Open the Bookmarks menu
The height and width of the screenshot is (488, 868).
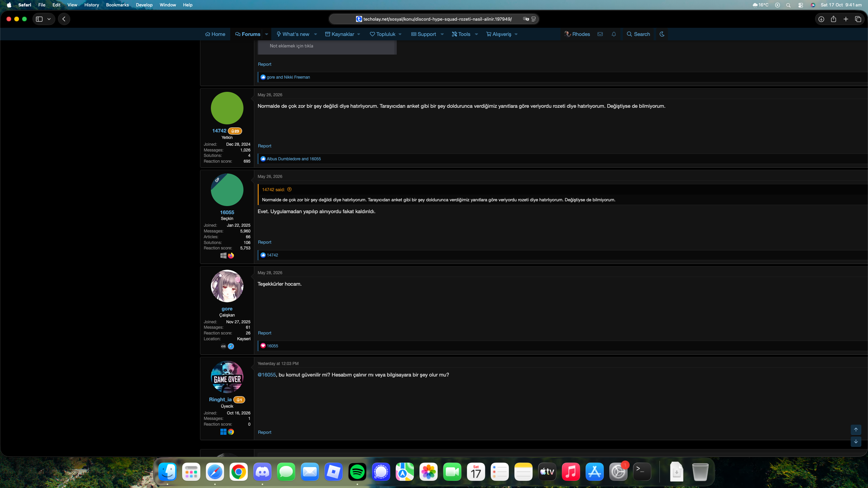(x=117, y=5)
